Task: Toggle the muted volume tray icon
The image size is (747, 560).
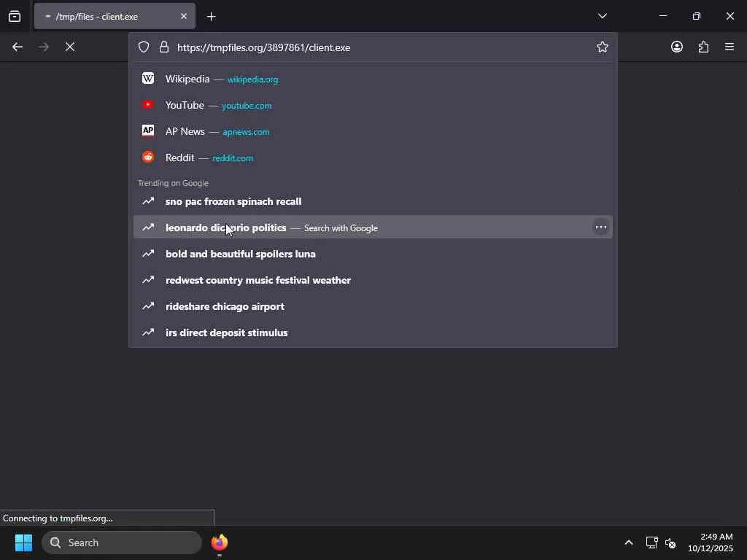Action: click(670, 542)
